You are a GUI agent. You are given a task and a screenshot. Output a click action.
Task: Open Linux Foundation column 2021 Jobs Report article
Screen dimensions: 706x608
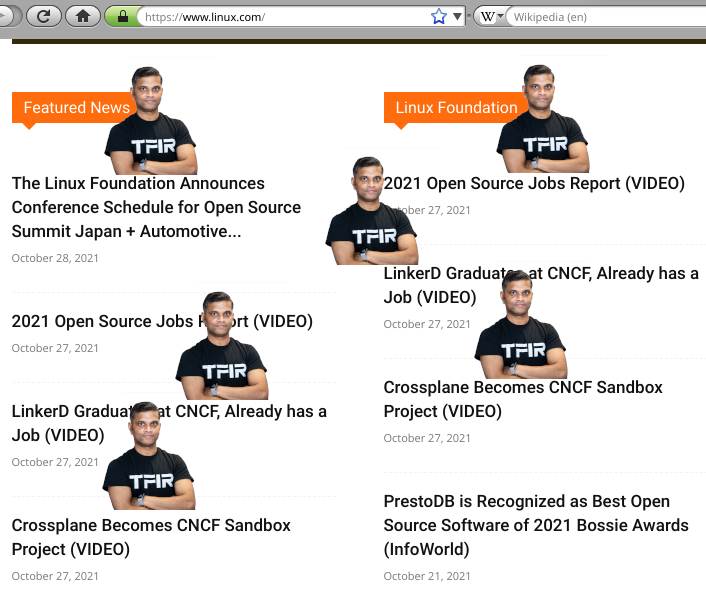coord(534,183)
